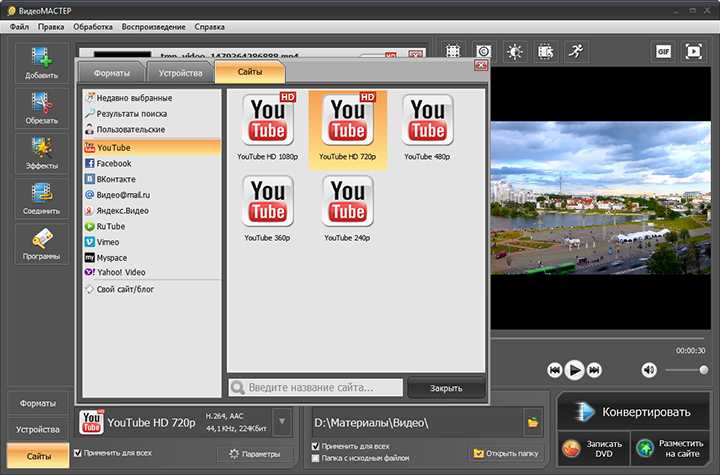This screenshot has width=720, height=475.
Task: Select the crop frame icon above preview
Action: [453, 51]
